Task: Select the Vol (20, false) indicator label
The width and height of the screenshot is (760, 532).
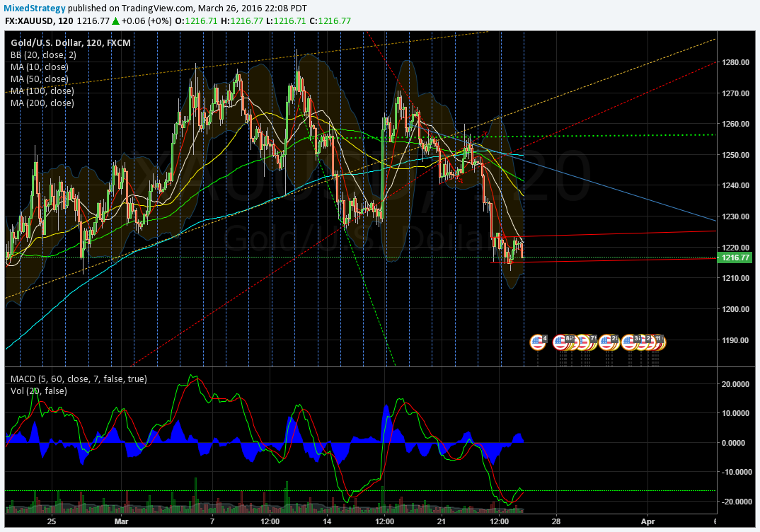Action: (39, 391)
